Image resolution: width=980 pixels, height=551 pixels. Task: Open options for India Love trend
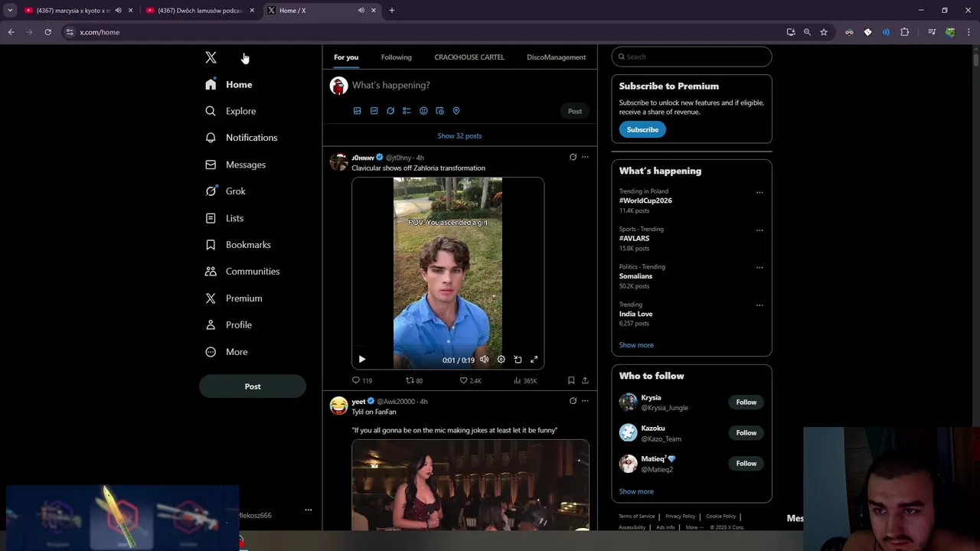[x=759, y=305]
